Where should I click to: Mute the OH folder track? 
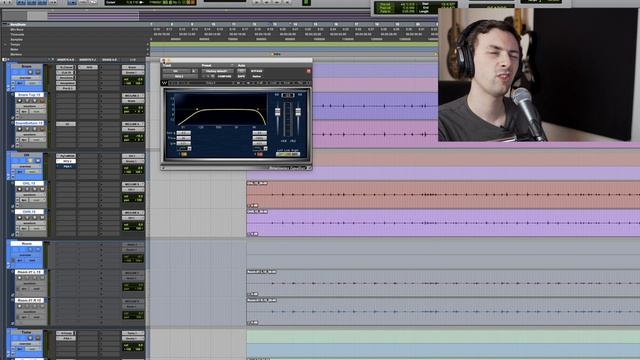[38, 160]
